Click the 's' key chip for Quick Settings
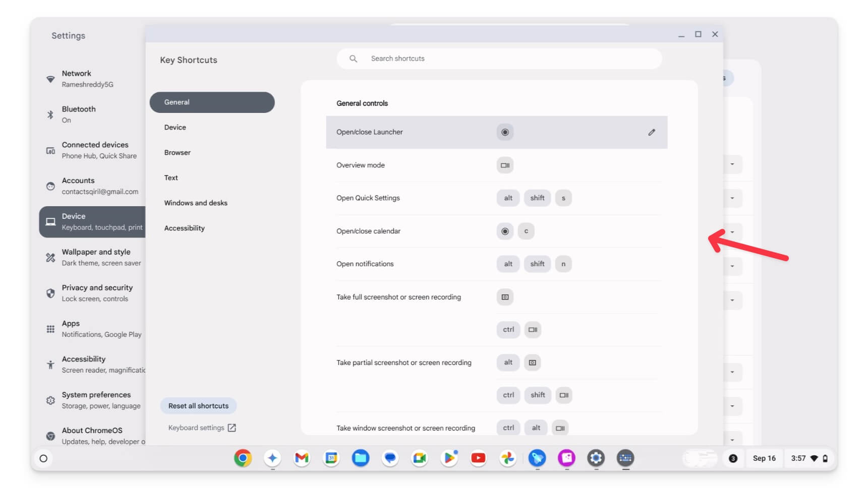Screen dimensions: 868x488 click(x=563, y=198)
